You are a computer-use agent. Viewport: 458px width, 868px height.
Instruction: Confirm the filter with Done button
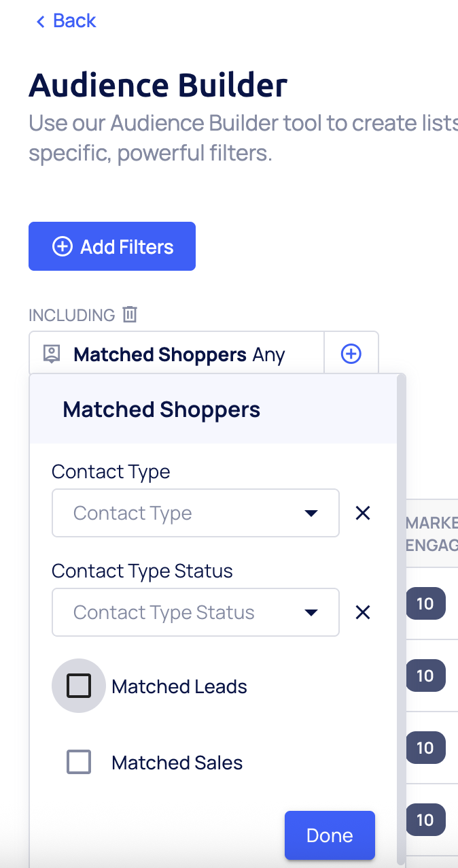tap(330, 835)
